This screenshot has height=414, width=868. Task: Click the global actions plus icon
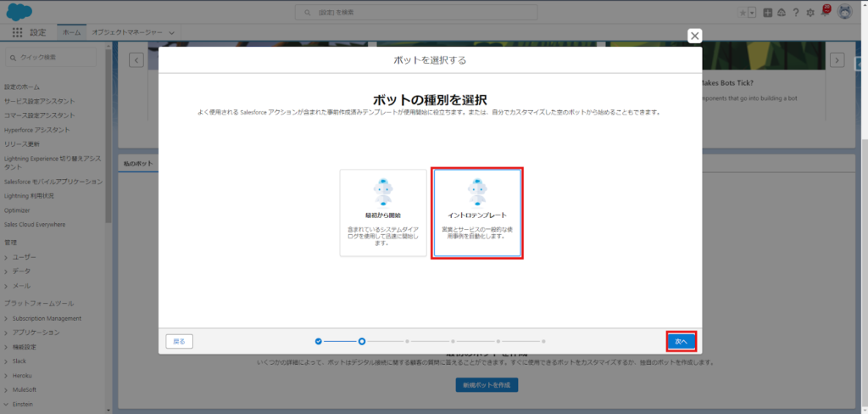click(x=768, y=13)
